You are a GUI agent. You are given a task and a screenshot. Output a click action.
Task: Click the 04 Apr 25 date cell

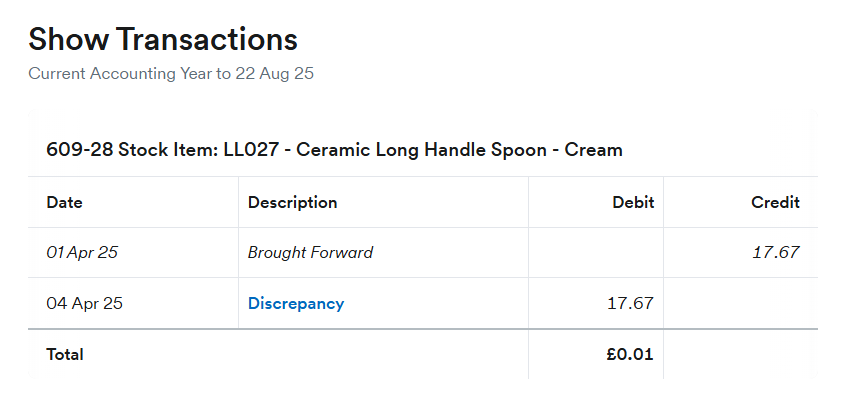coord(85,303)
